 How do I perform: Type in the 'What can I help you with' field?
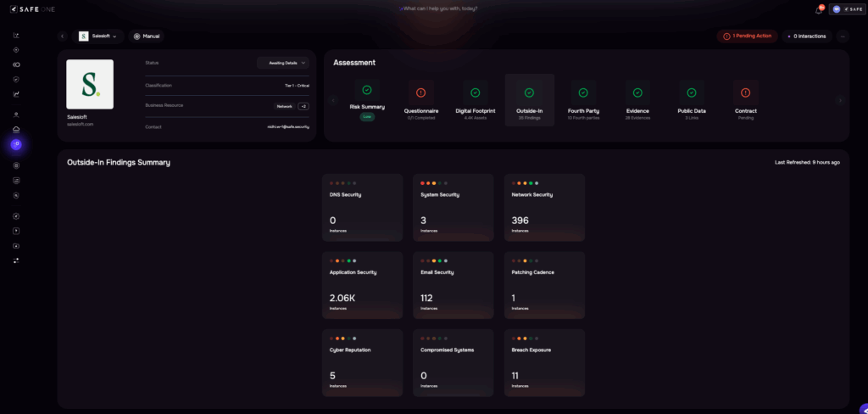438,8
